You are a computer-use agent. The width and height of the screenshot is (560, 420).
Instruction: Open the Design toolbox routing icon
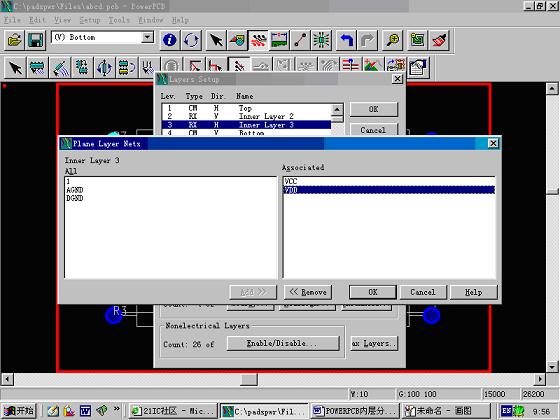click(x=258, y=40)
